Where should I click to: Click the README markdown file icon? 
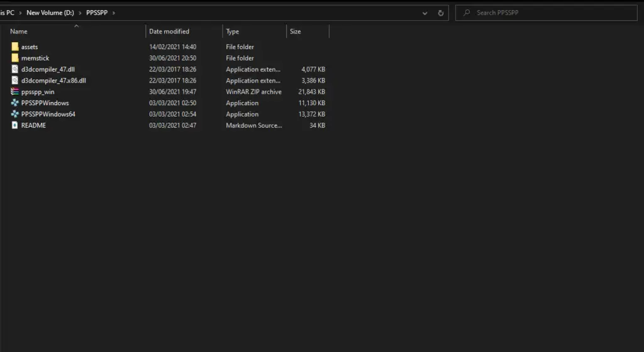click(15, 125)
